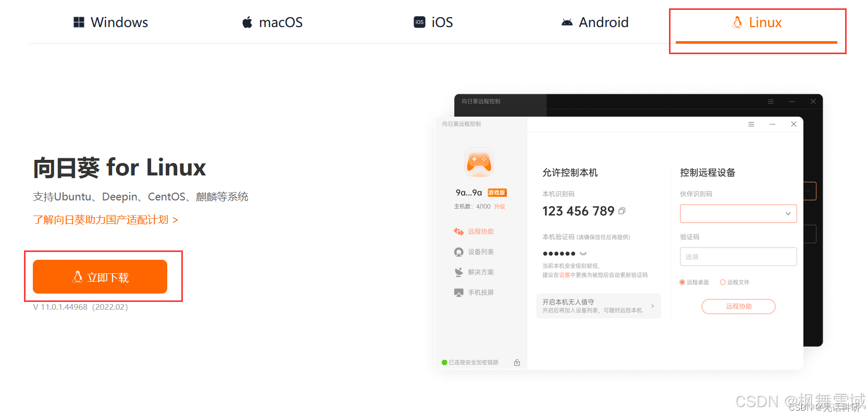Click the 主机数: 4/100 text

point(472,207)
